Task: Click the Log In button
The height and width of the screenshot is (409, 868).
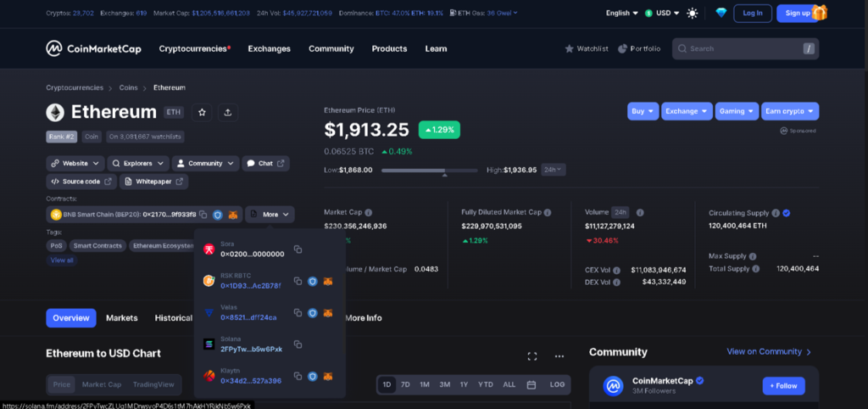Action: (x=753, y=14)
